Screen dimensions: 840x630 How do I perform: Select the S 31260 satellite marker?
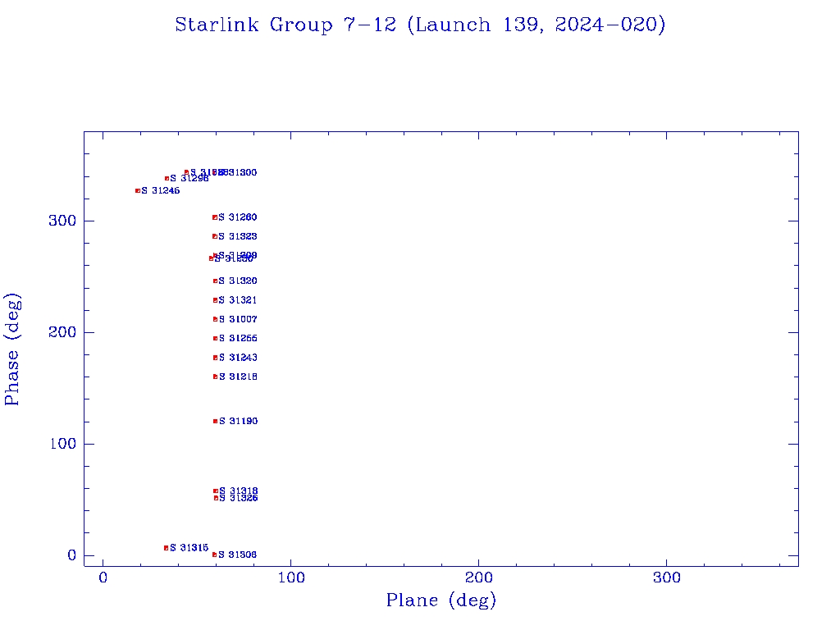(x=215, y=217)
